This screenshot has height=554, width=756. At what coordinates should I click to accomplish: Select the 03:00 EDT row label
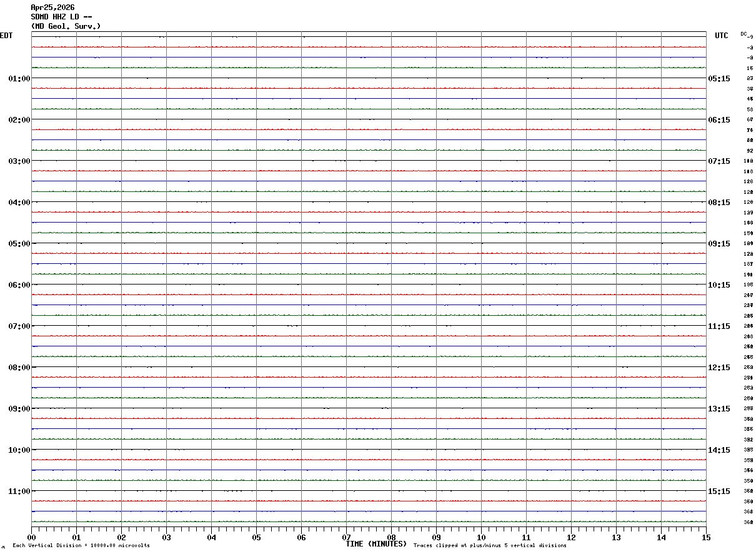point(19,161)
